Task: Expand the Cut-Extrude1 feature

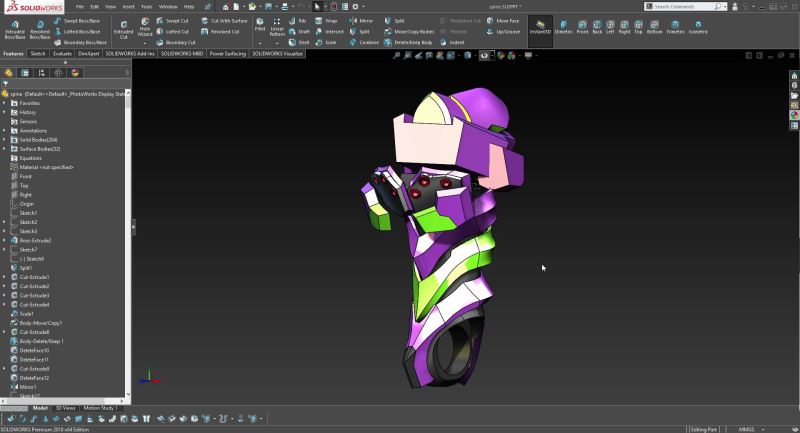Action: tap(5, 277)
